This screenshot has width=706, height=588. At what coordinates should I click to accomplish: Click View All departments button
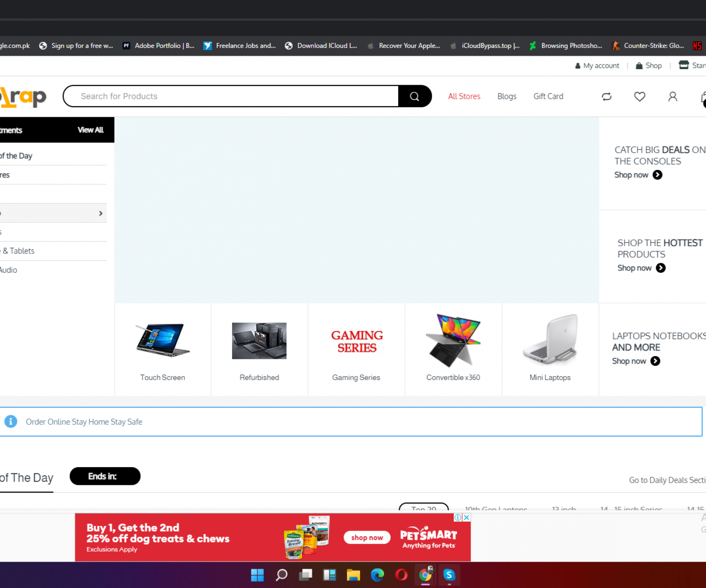click(x=90, y=130)
